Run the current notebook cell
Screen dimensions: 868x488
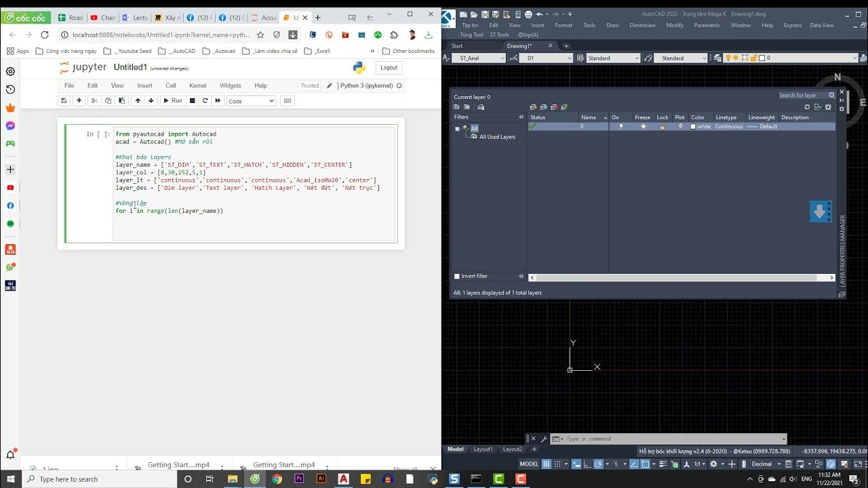(x=173, y=100)
